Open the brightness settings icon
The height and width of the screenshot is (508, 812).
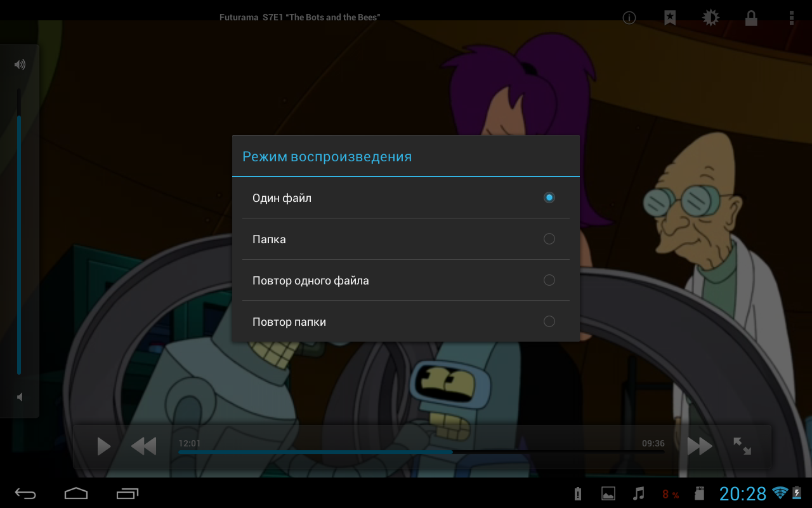(x=710, y=18)
